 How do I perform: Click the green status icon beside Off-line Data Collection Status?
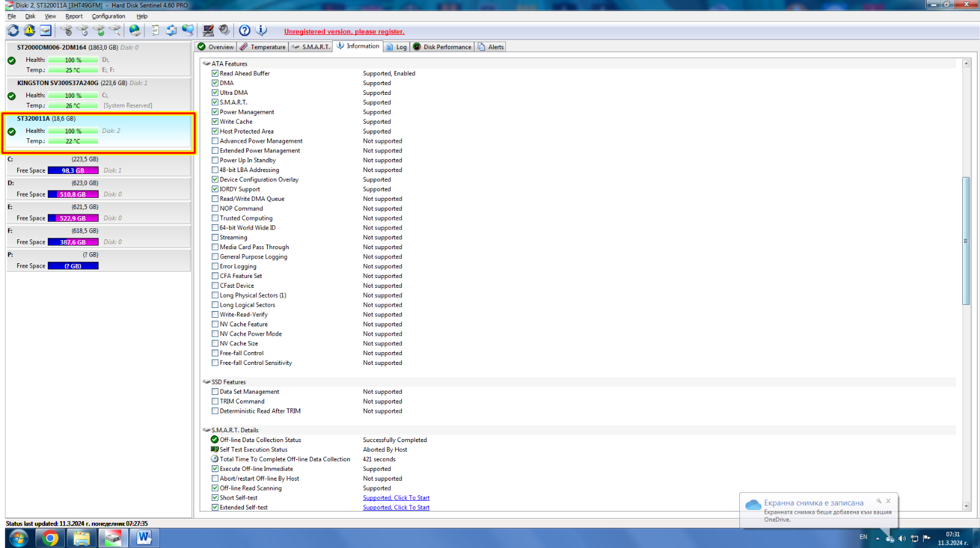click(x=215, y=440)
